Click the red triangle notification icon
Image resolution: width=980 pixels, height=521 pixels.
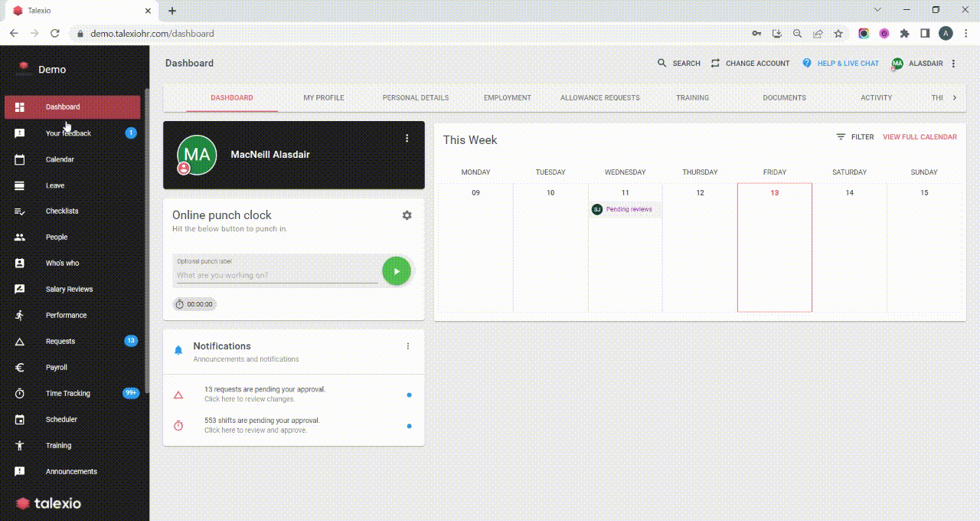[x=178, y=395]
